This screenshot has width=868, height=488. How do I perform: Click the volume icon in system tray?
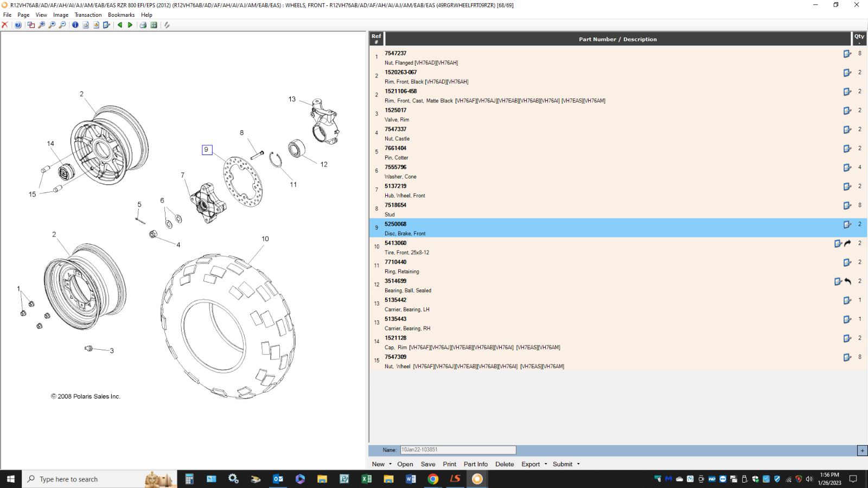pos(809,479)
